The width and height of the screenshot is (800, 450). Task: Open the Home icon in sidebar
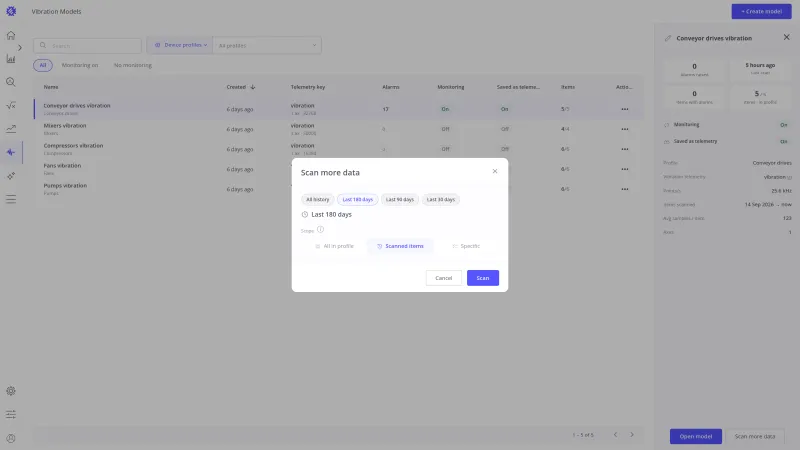11,35
